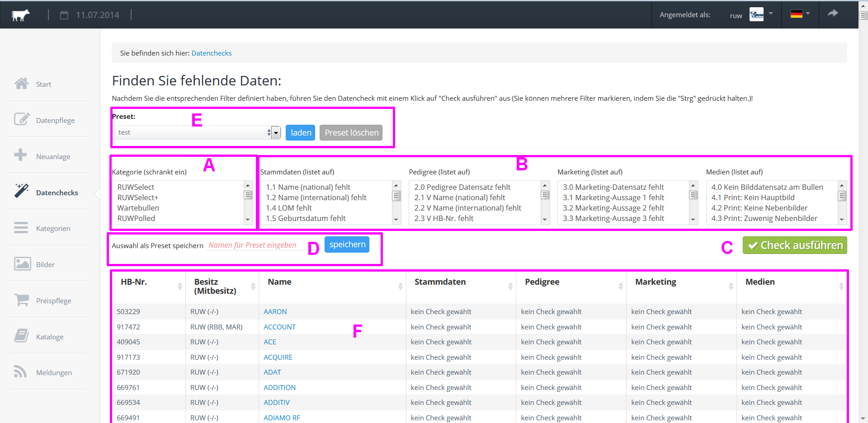Screen dimensions: 868x423
Task: Click the preset name input field
Action: pyautogui.click(x=256, y=245)
